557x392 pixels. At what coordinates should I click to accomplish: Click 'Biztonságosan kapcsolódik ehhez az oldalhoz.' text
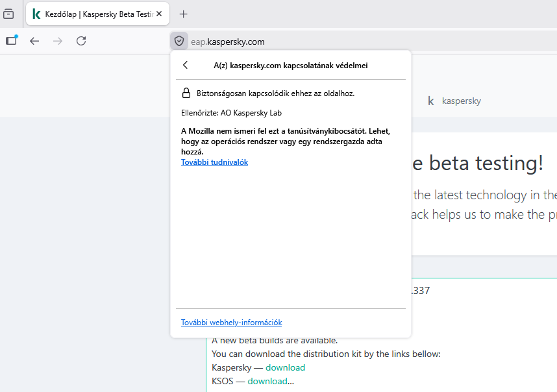pos(276,93)
